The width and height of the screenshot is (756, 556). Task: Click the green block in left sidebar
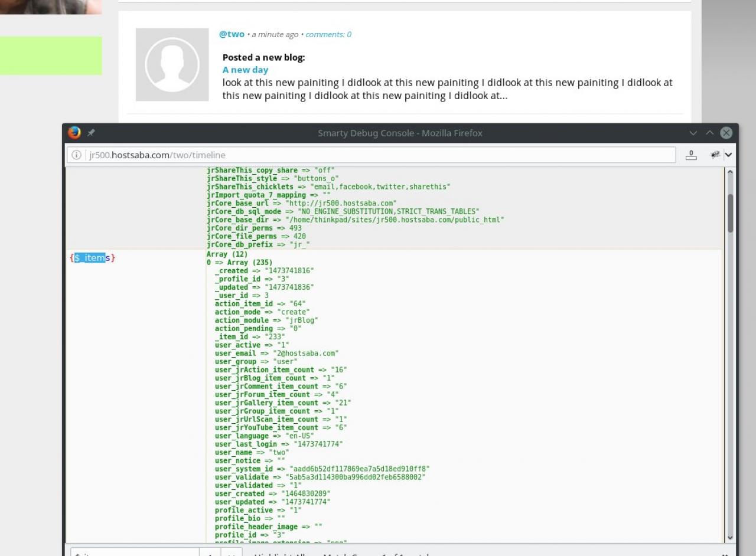pyautogui.click(x=51, y=55)
